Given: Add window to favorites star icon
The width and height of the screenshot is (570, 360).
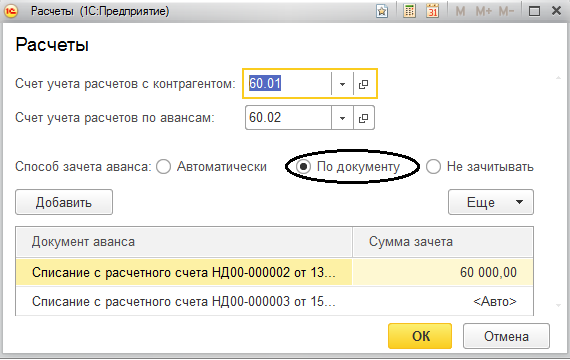Looking at the screenshot, I should [x=382, y=11].
